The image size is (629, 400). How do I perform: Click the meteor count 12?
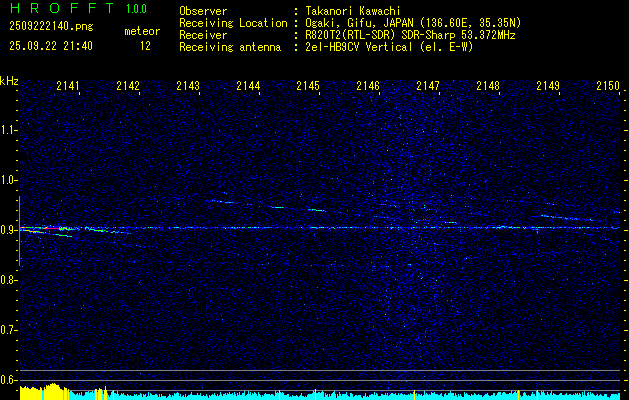point(145,46)
